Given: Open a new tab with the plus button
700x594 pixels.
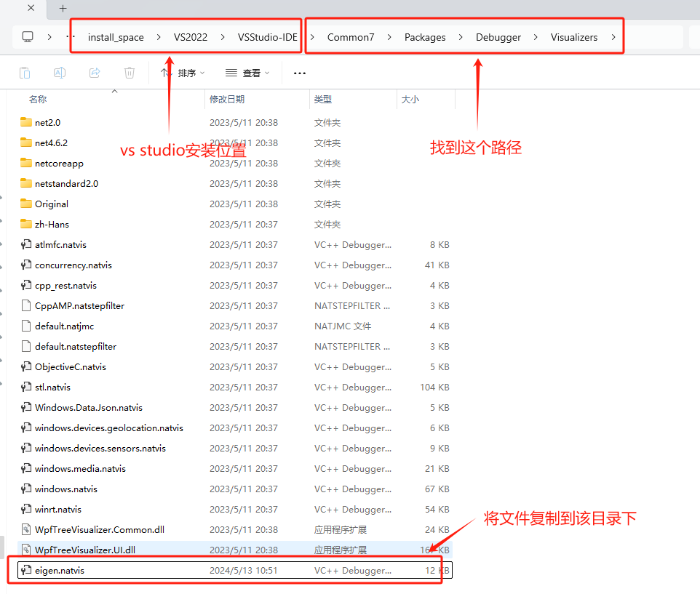Looking at the screenshot, I should click(63, 9).
